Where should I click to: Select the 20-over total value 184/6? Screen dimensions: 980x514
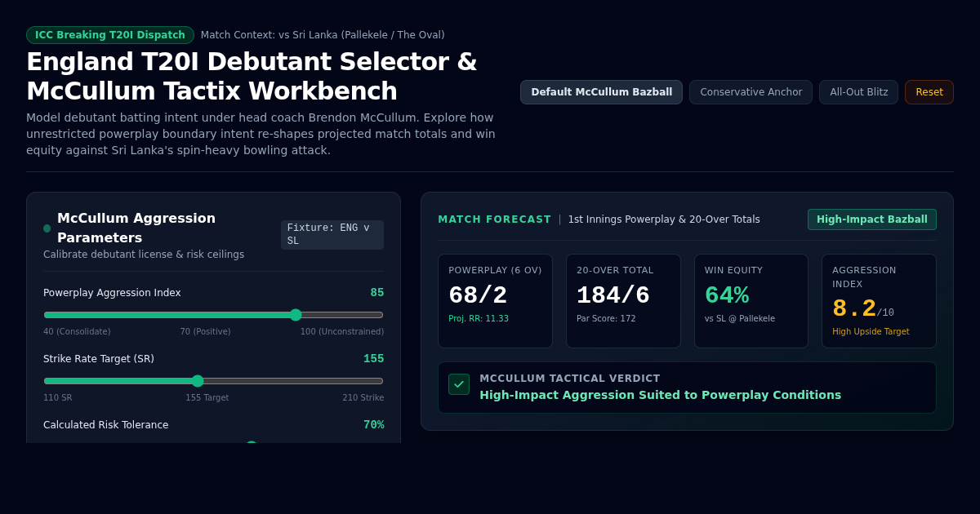coord(613,295)
